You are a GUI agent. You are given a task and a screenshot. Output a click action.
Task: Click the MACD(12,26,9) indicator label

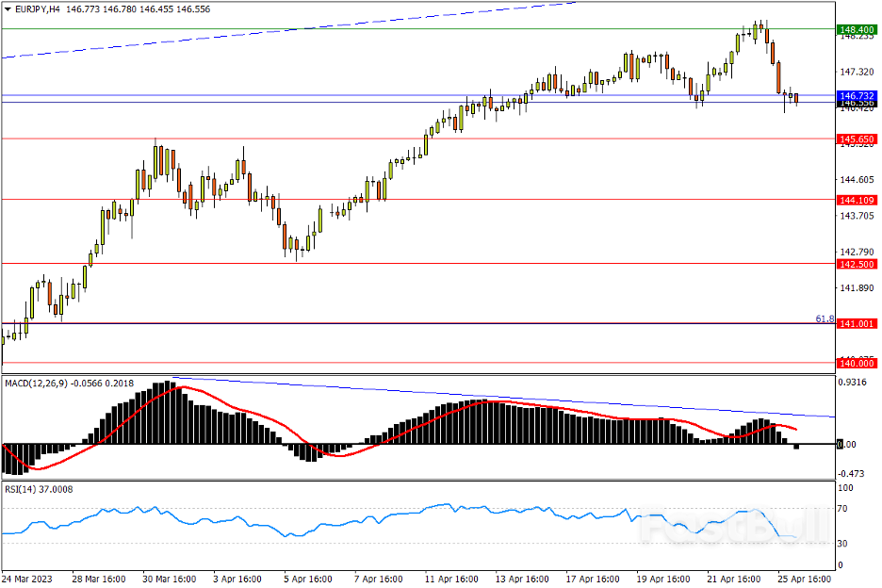(38, 384)
